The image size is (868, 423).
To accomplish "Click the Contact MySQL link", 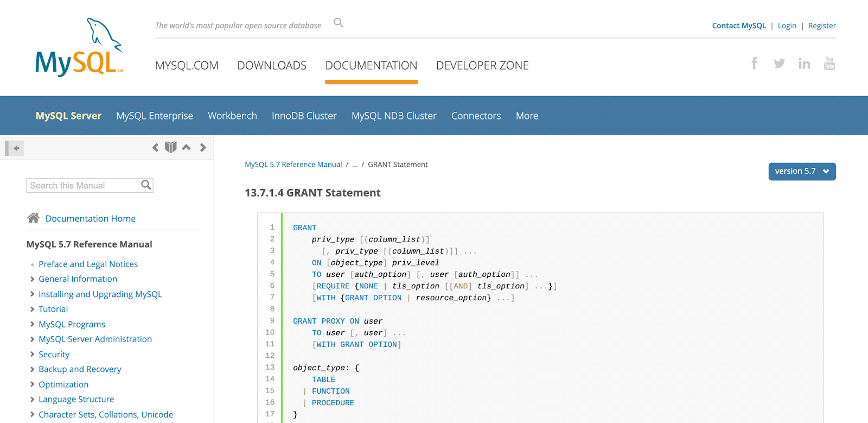I will coord(739,26).
